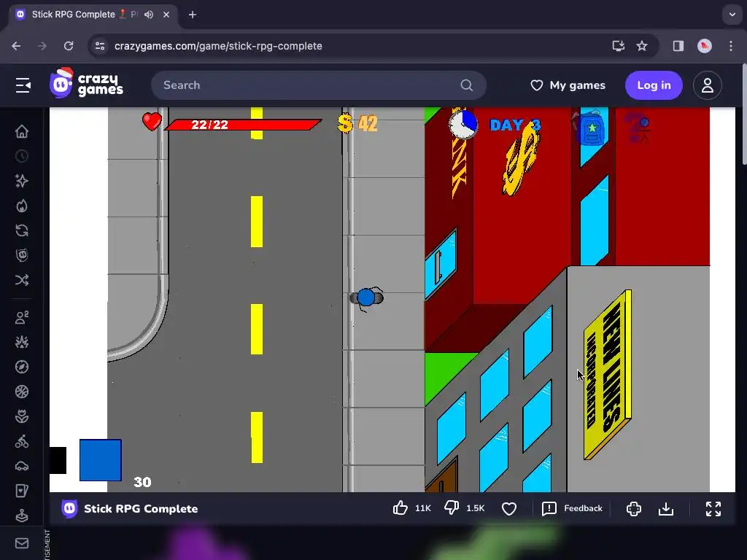
Task: Open the joystick games icon
Action: (22, 516)
